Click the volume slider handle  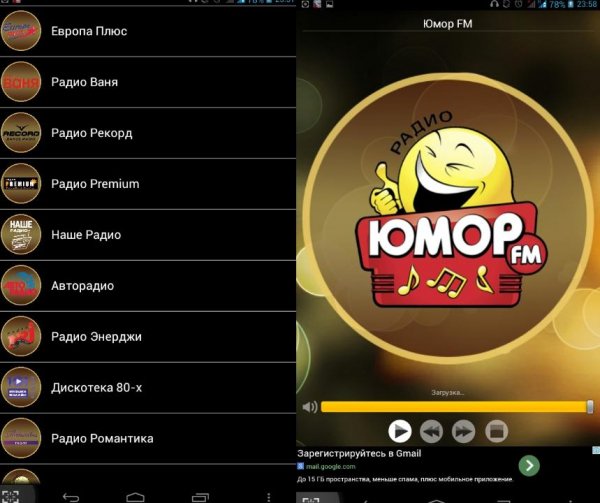590,407
